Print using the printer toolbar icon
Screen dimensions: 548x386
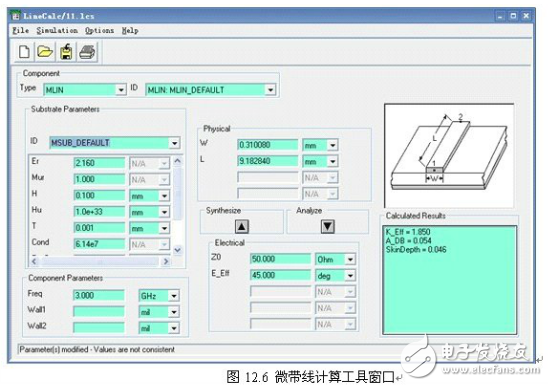[87, 52]
